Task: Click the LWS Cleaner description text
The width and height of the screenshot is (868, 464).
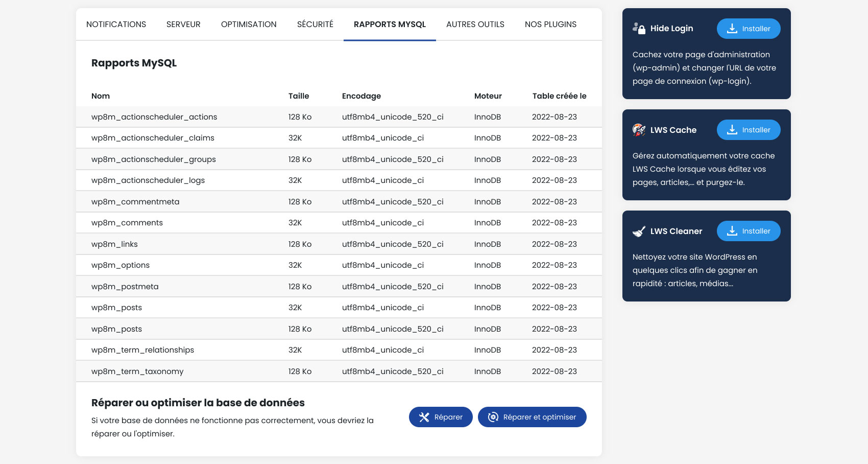Action: coord(695,270)
